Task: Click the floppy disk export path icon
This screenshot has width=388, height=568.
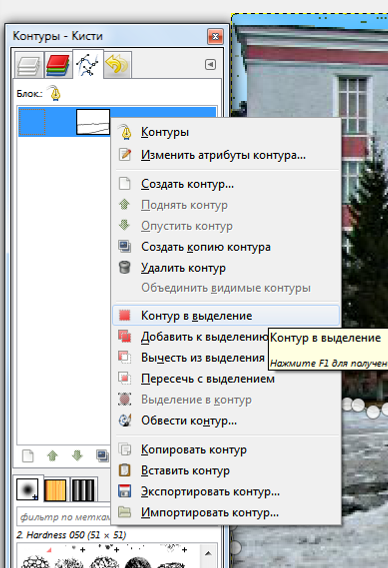Action: [125, 491]
